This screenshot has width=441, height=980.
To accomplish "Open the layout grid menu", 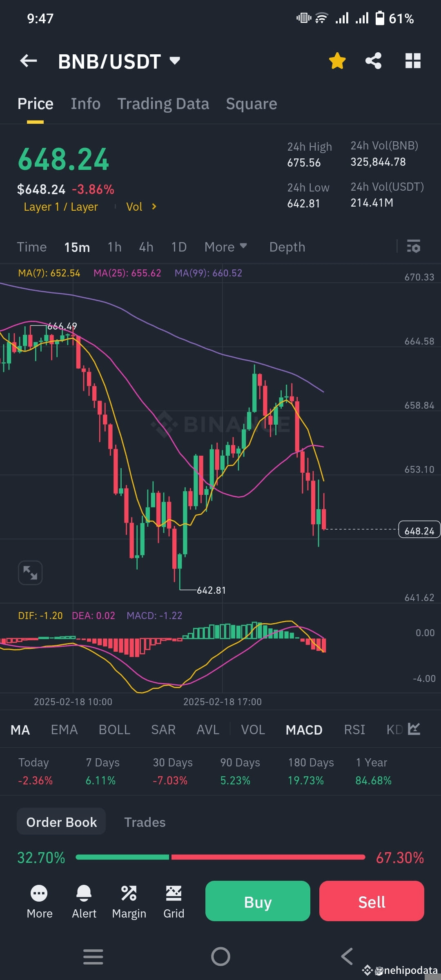I will pos(413,60).
